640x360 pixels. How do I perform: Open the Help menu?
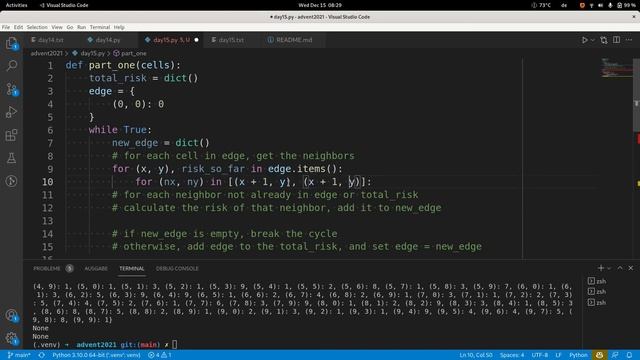point(119,27)
